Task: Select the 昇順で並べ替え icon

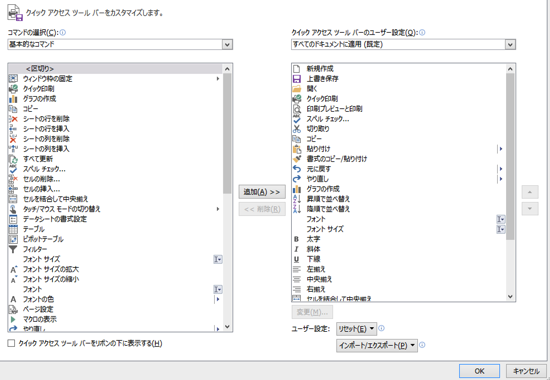Action: point(297,199)
